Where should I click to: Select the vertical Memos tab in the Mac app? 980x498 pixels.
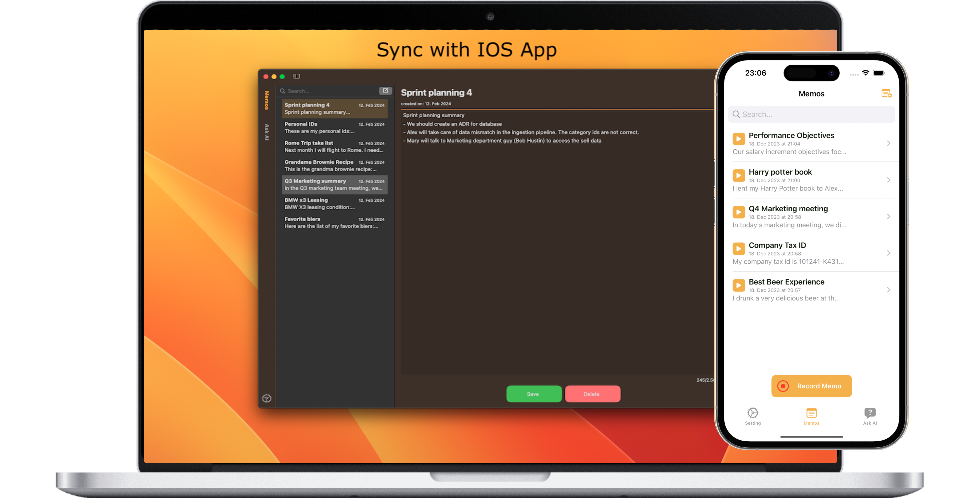[267, 100]
